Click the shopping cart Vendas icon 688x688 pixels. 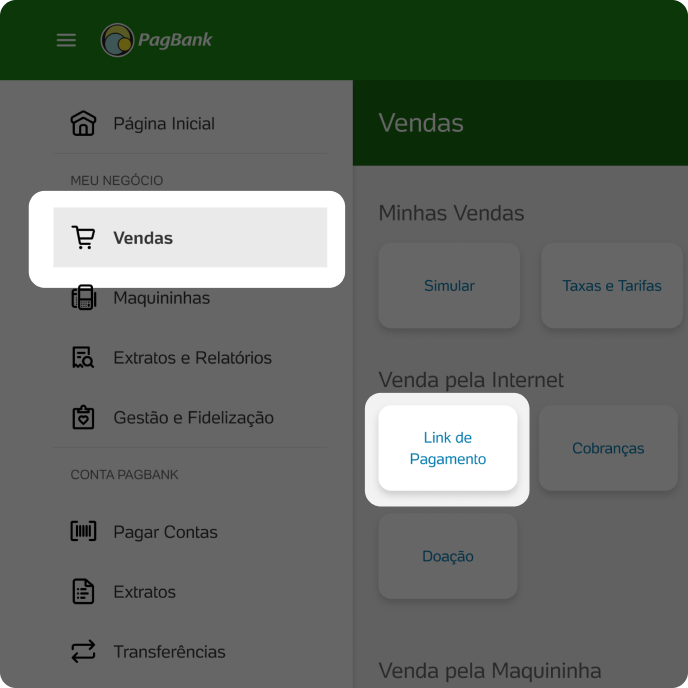(83, 237)
